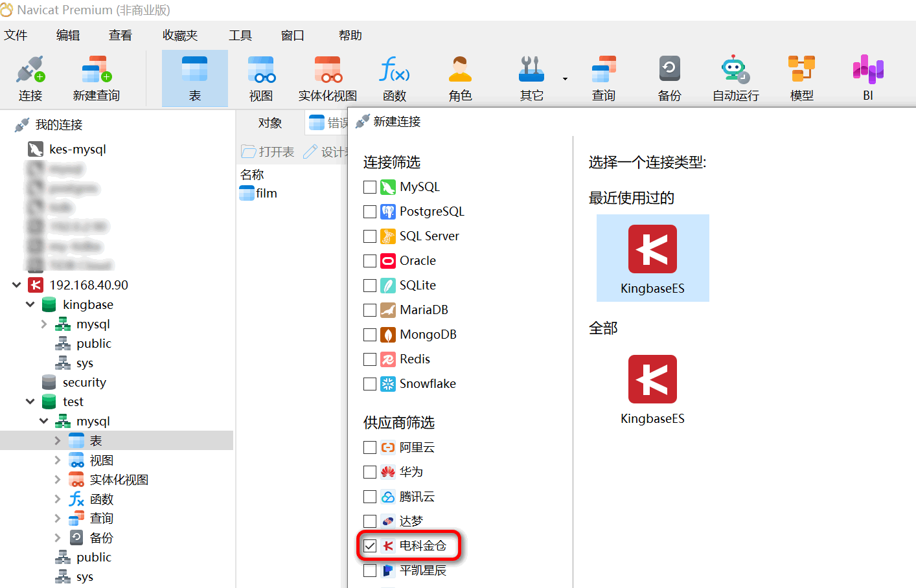Open the 函数 (Function) toolbar icon

pyautogui.click(x=395, y=78)
